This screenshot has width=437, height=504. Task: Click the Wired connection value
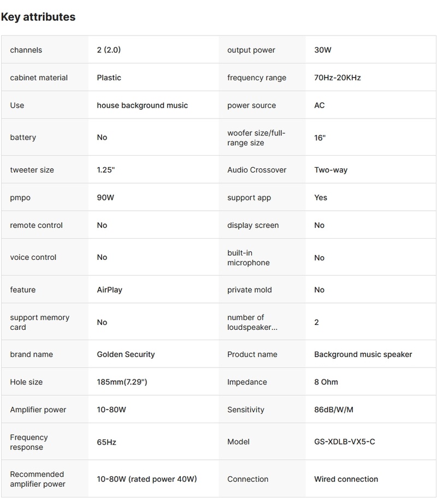346,479
